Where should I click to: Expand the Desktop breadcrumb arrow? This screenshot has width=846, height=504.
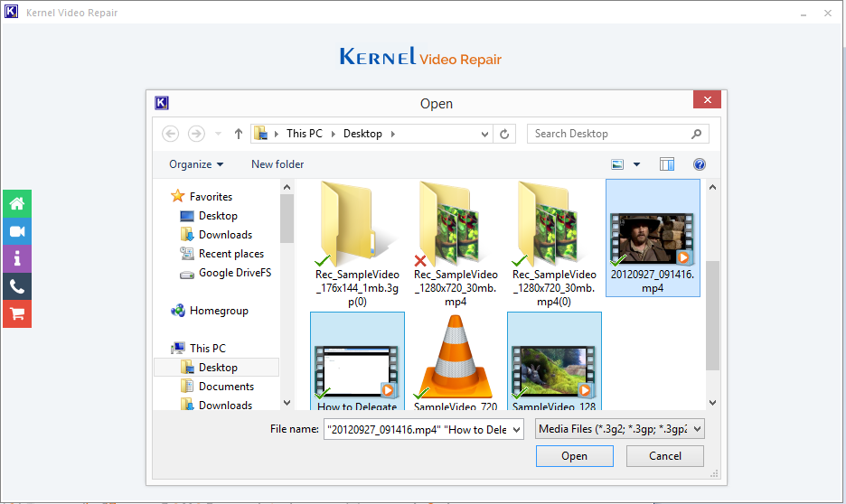393,134
